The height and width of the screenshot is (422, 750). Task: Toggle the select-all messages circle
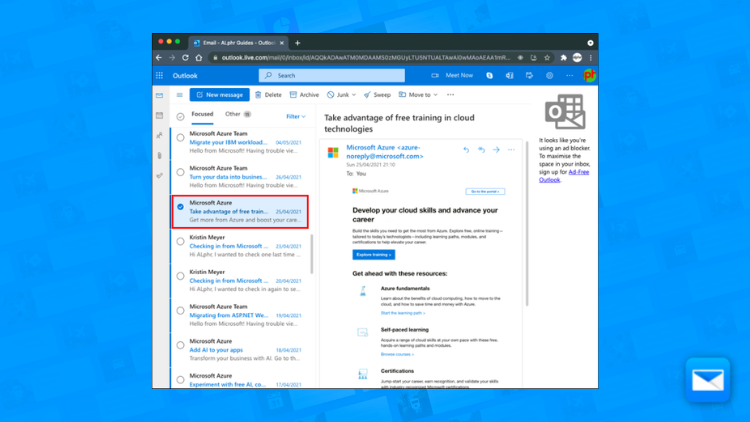coord(180,116)
